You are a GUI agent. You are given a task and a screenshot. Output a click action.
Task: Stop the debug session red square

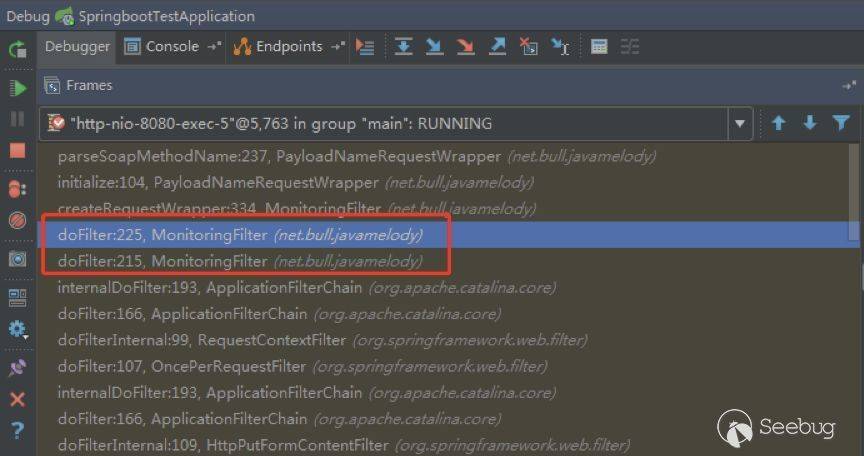click(17, 150)
